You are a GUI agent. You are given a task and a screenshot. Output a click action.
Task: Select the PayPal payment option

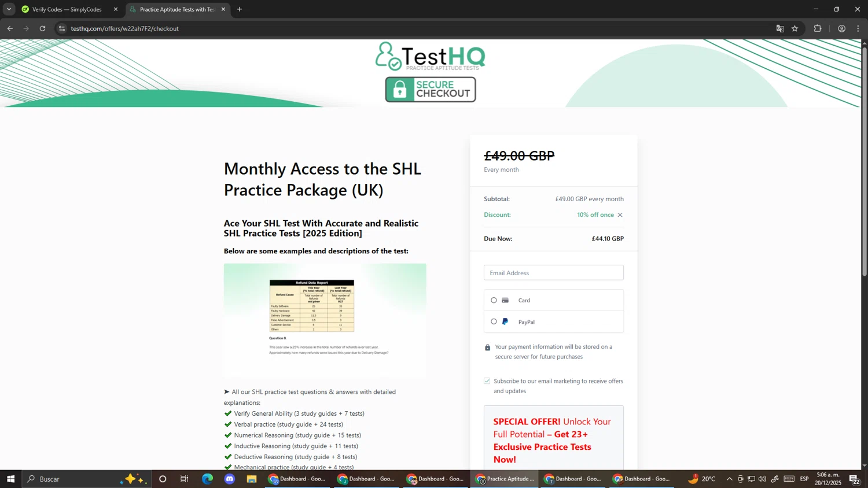pyautogui.click(x=494, y=321)
